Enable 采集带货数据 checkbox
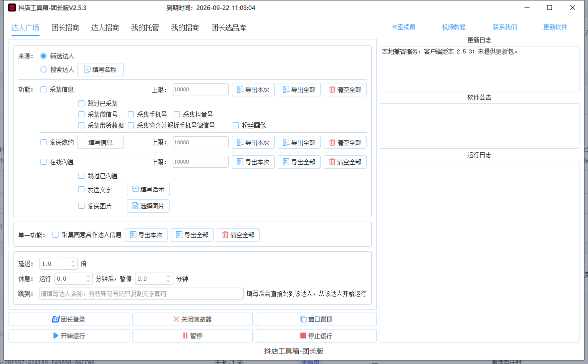Image resolution: width=588 pixels, height=364 pixels. pos(81,125)
